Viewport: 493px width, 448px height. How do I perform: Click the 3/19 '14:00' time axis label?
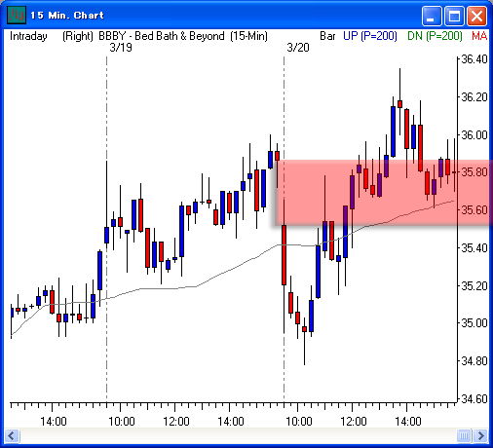231,422
